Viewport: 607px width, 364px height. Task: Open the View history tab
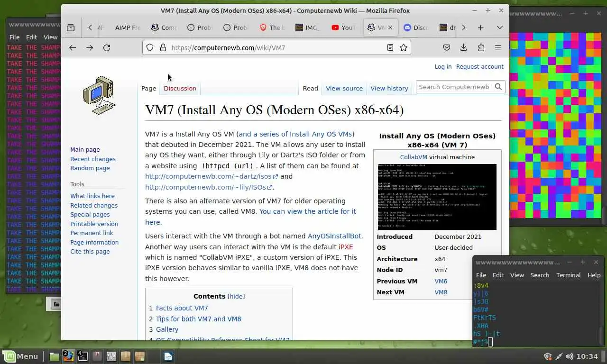[389, 88]
